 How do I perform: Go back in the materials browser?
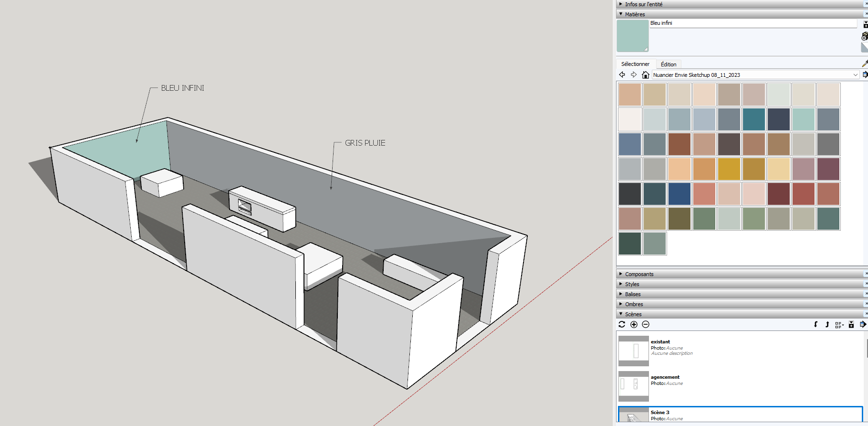pos(622,75)
